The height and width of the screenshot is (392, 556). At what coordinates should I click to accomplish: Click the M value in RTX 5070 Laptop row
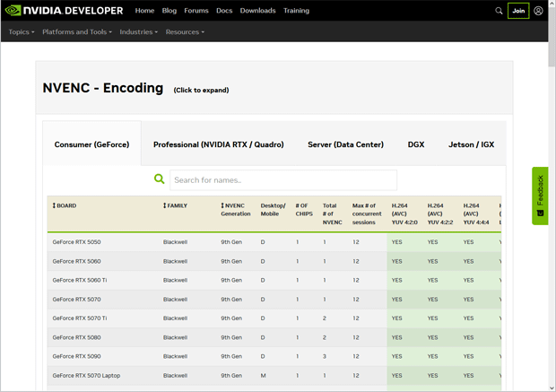click(263, 375)
